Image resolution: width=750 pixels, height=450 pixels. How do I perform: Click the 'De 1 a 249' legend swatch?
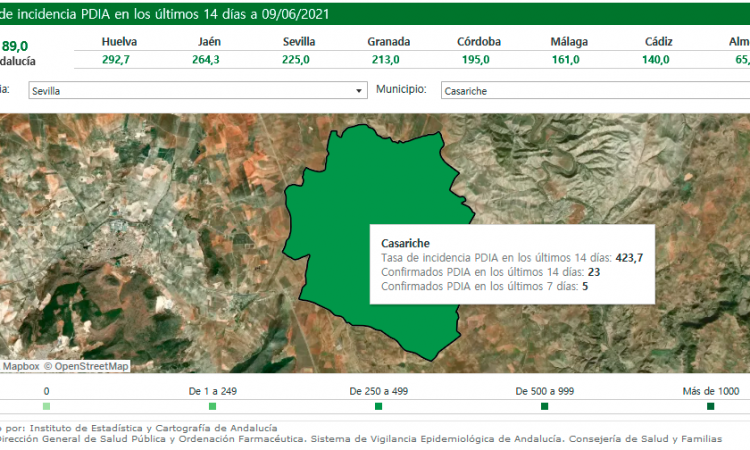[x=212, y=406]
